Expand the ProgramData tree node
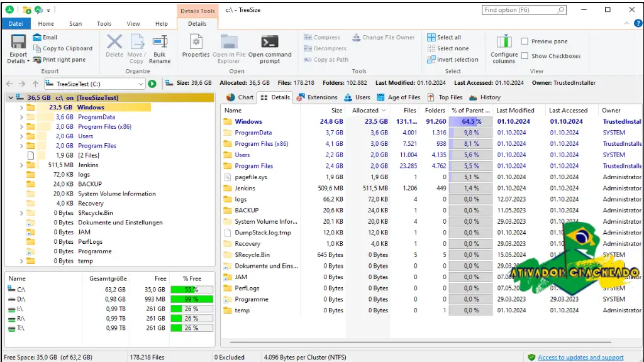This screenshot has width=644, height=362. (21, 117)
